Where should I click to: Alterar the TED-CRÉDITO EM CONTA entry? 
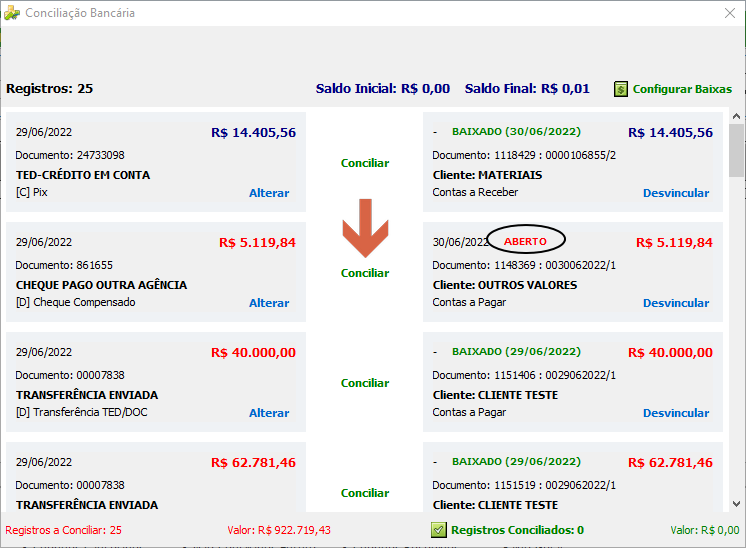coord(269,193)
